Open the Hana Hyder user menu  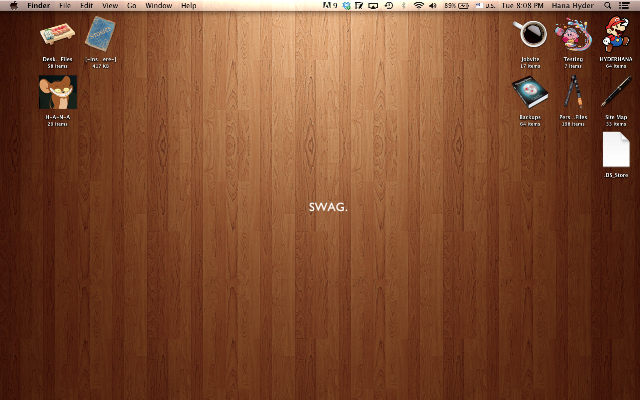point(572,5)
